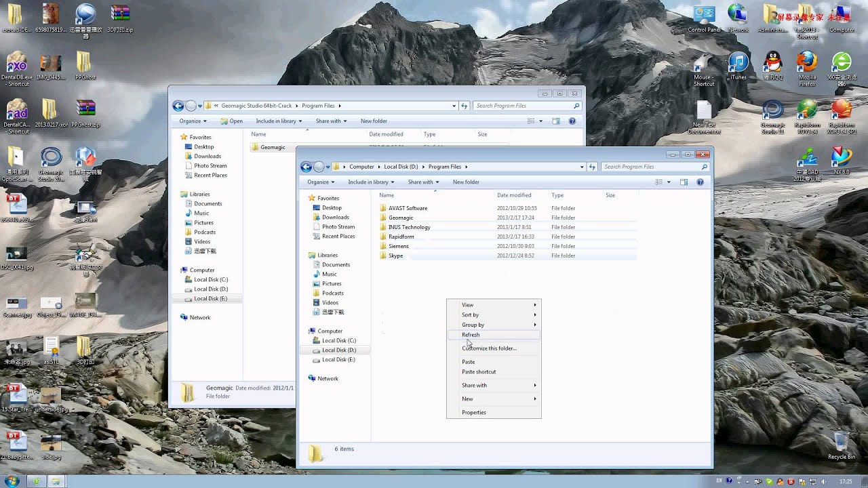Open the Share with dropdown in the front window
Image resolution: width=868 pixels, height=488 pixels.
tap(423, 182)
